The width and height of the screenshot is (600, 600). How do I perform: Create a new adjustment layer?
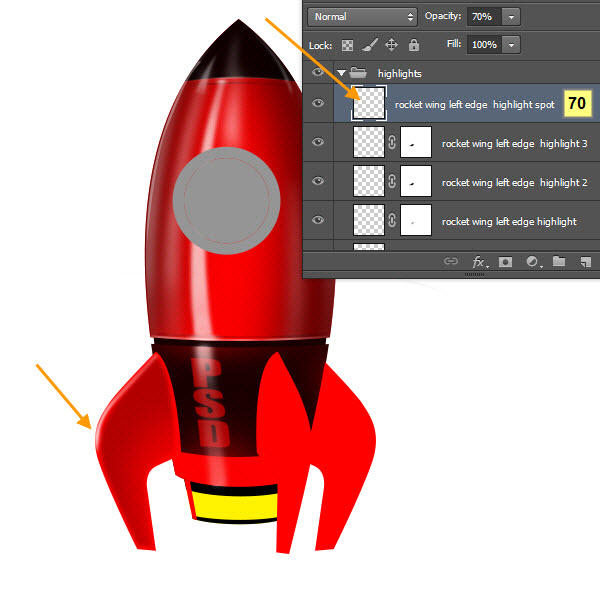point(532,262)
